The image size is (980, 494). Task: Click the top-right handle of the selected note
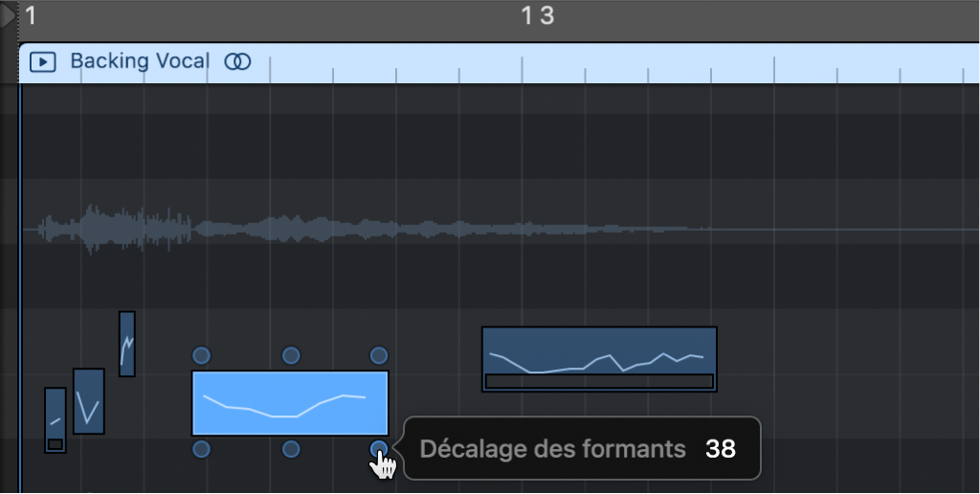pos(379,355)
